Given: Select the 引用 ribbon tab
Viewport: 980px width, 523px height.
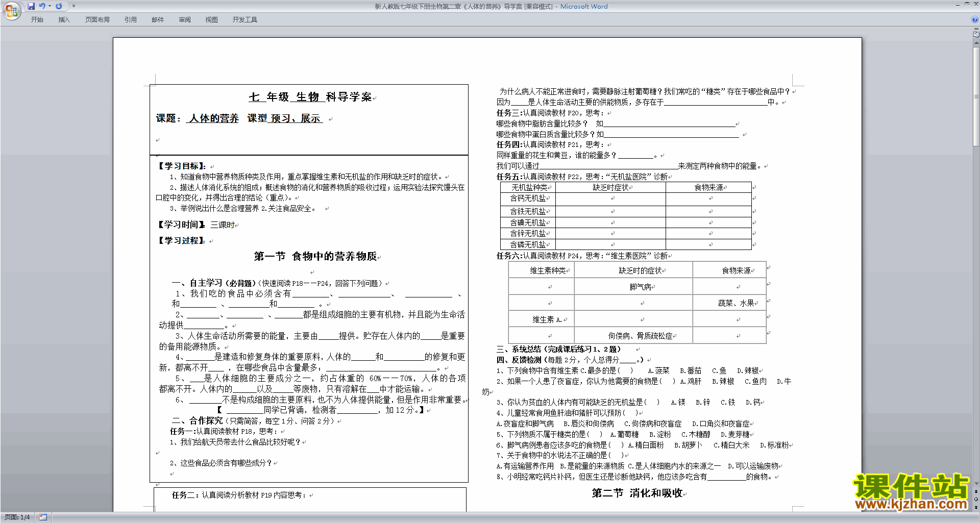Looking at the screenshot, I should pos(131,19).
